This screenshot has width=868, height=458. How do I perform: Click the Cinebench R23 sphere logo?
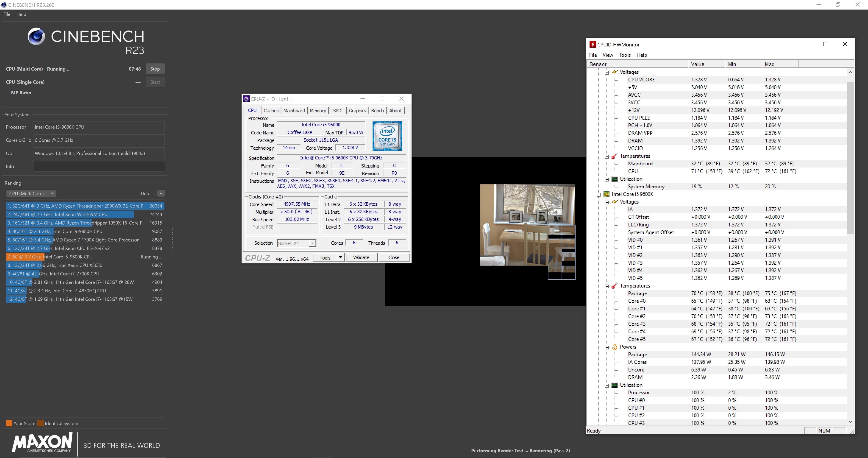point(36,36)
